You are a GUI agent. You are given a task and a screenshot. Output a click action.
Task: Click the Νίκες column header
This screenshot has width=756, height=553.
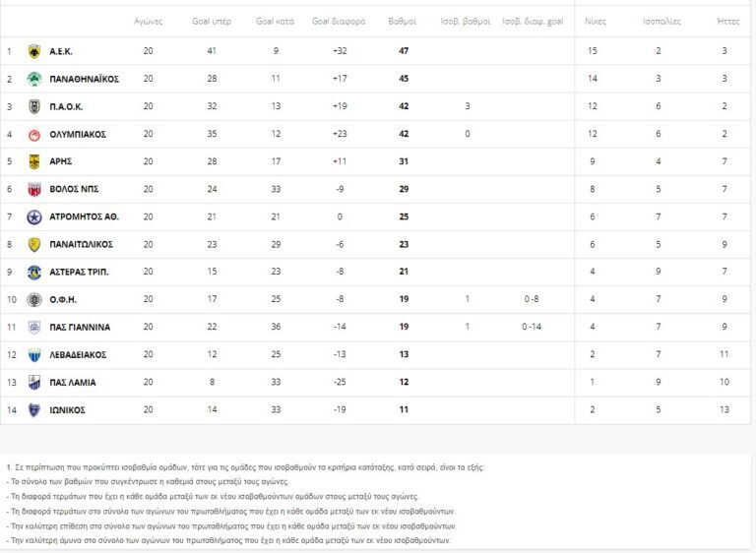(x=596, y=21)
